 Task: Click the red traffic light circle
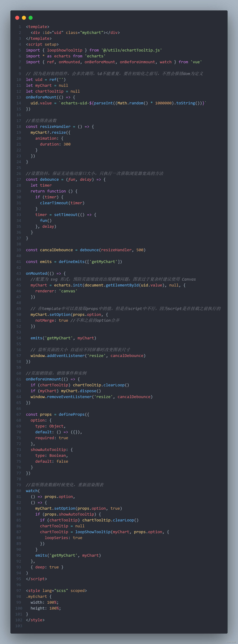(17, 18)
